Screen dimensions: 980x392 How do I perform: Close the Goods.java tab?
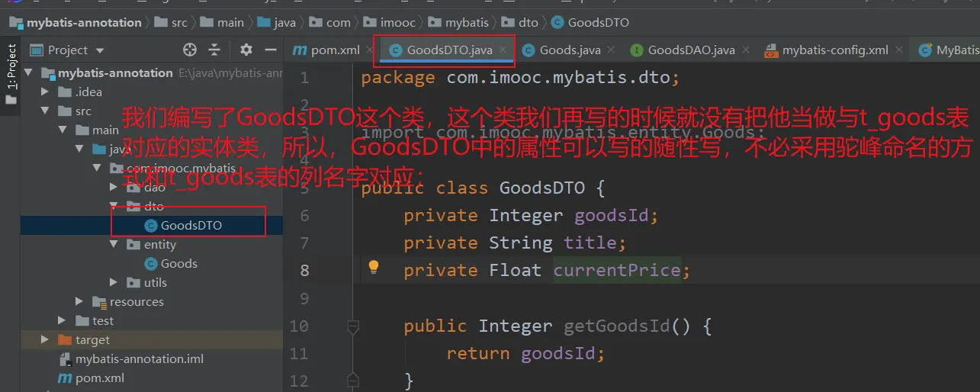612,50
